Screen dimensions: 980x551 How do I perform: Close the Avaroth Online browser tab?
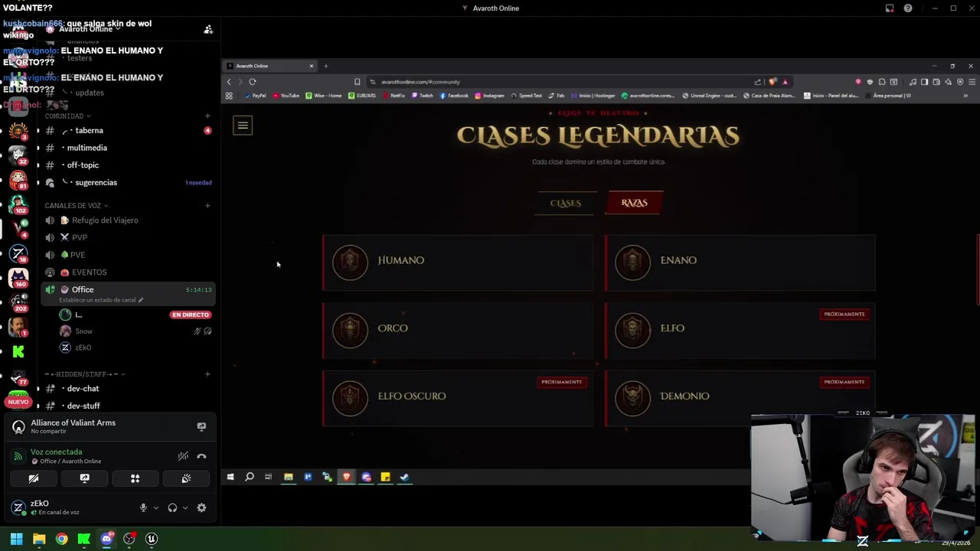(x=312, y=66)
